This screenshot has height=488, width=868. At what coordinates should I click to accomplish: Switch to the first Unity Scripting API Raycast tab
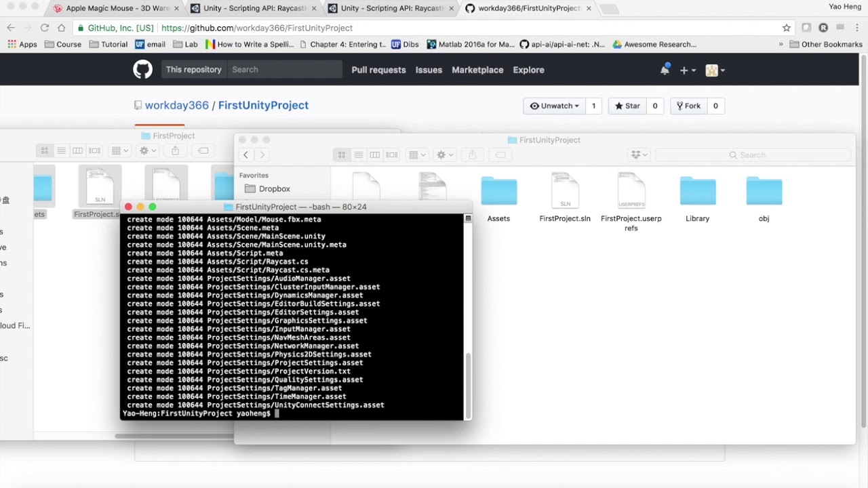(x=252, y=8)
